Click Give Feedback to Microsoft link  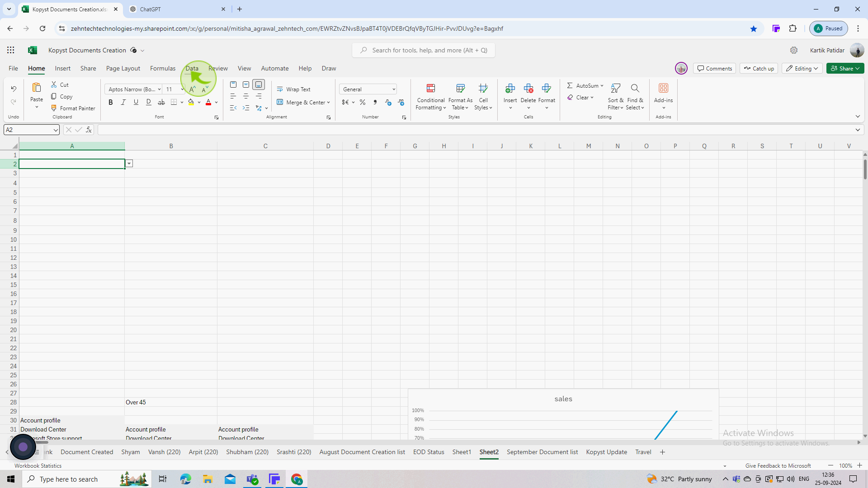778,465
